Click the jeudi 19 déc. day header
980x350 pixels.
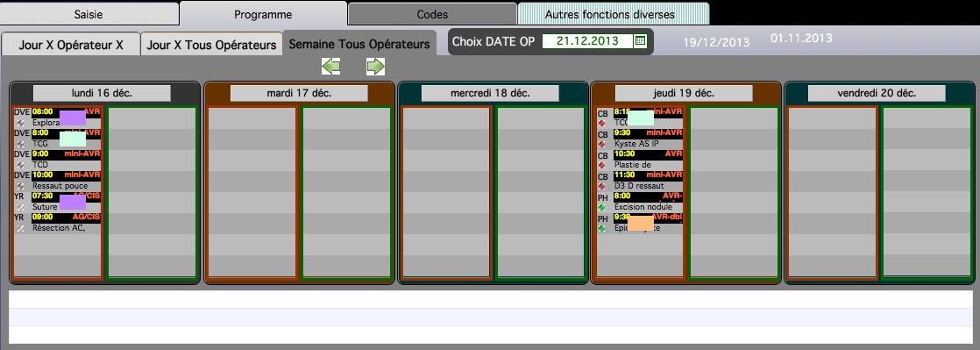(x=684, y=93)
